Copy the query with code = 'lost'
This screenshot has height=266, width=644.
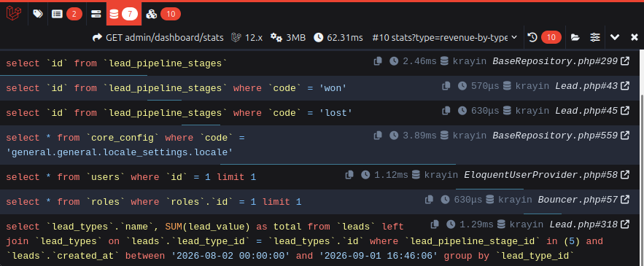tap(446, 111)
